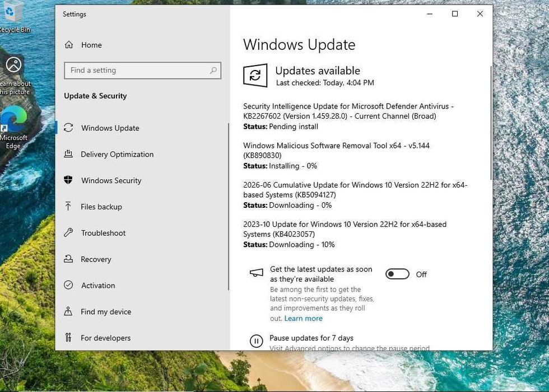Click the For developers label
Image resolution: width=549 pixels, height=392 pixels.
pos(105,338)
